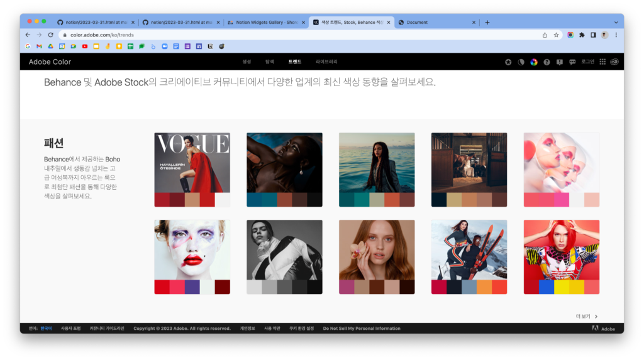Open a new browser tab with plus
The width and height of the screenshot is (644, 360).
click(x=487, y=22)
